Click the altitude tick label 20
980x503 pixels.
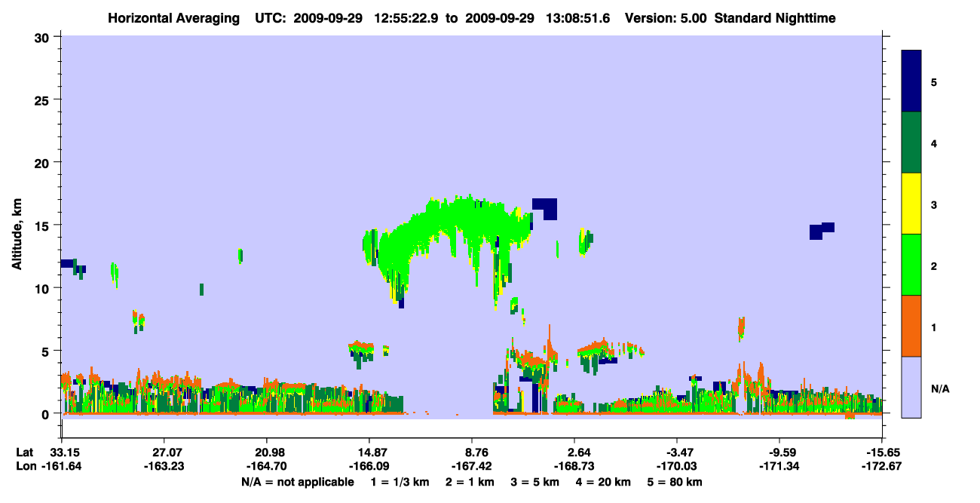(44, 162)
